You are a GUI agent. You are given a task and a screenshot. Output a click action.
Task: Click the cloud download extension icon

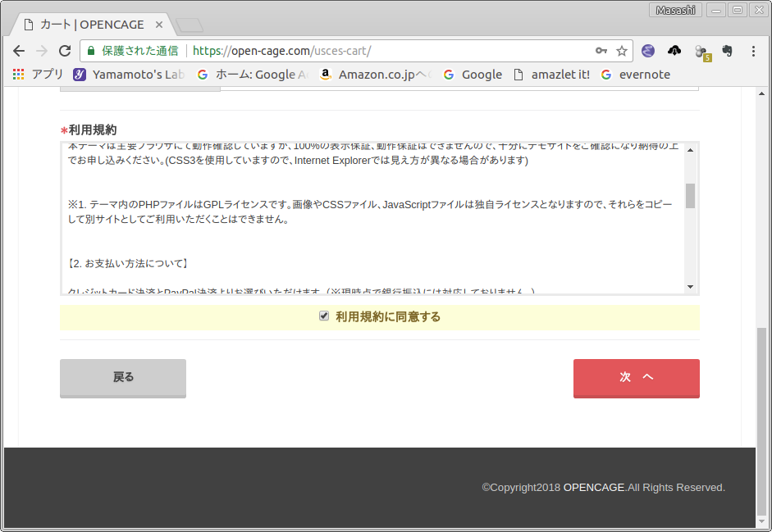point(674,51)
